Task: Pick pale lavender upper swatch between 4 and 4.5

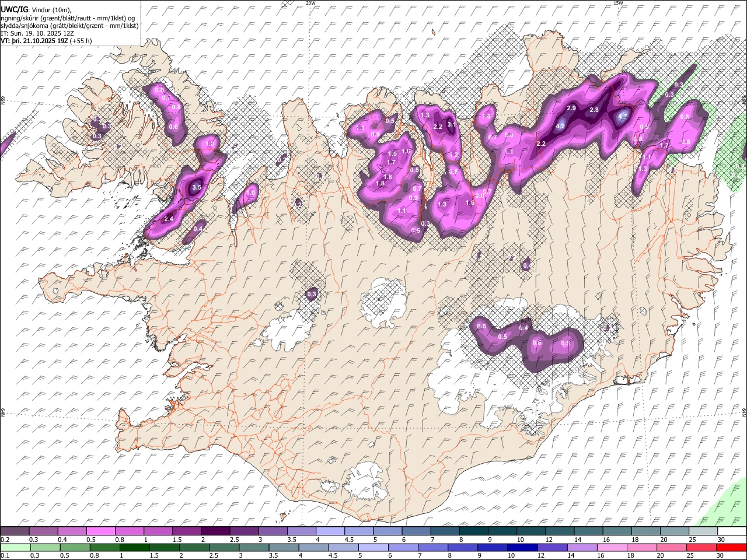Action: [330, 531]
